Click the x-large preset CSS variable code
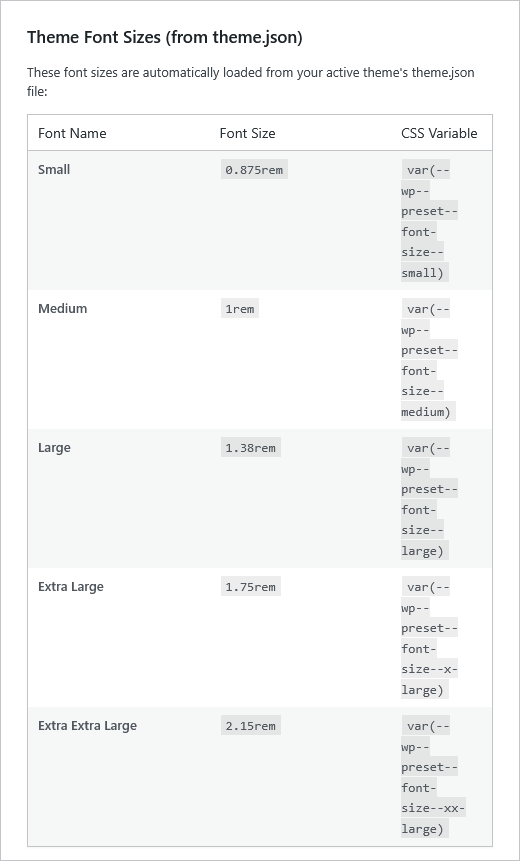Viewport: 520px width, 861px height. pyautogui.click(x=429, y=638)
